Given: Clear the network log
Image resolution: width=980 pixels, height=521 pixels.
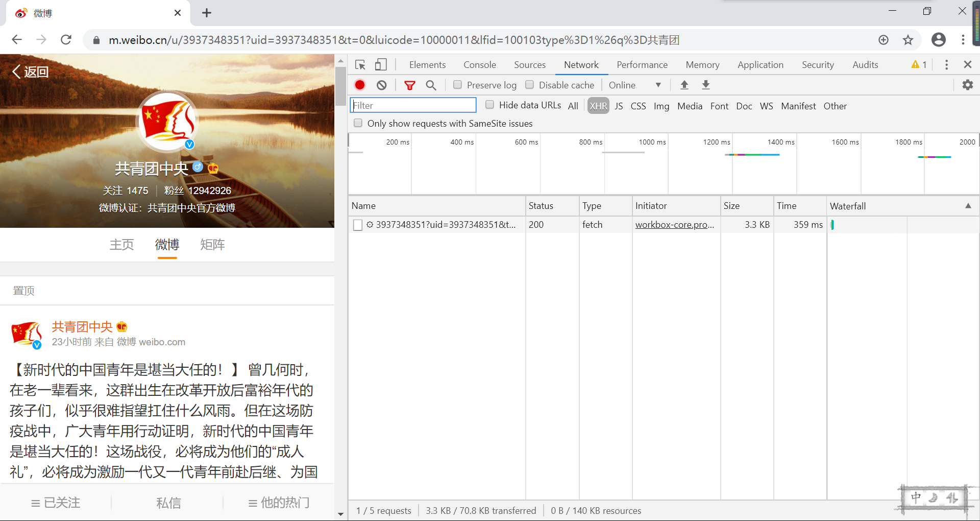Looking at the screenshot, I should tap(382, 85).
